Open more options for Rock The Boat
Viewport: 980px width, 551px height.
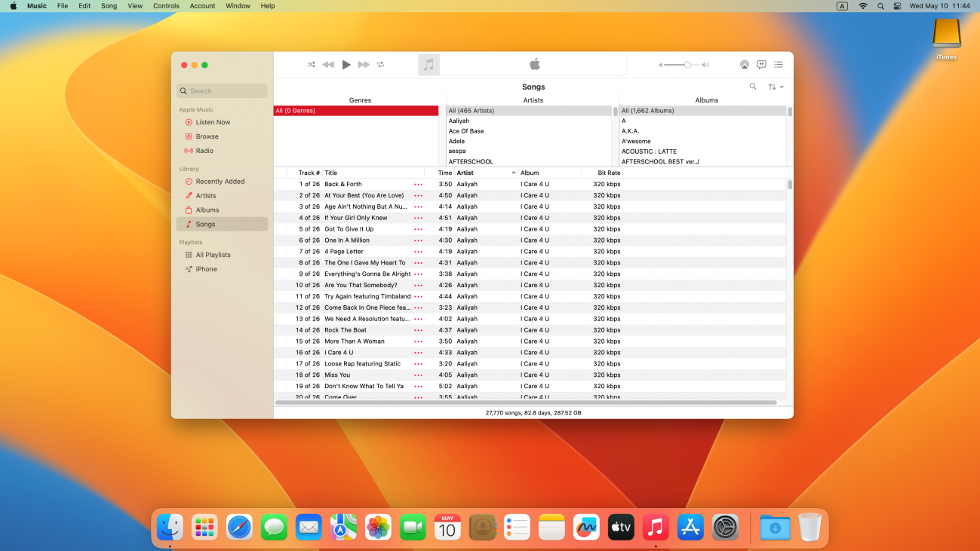tap(418, 330)
